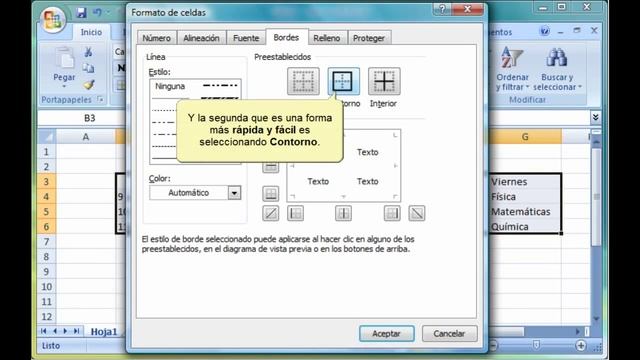640x360 pixels.
Task: Choose the dash-dot-dot line style beside Ninguna
Action: tap(220, 86)
